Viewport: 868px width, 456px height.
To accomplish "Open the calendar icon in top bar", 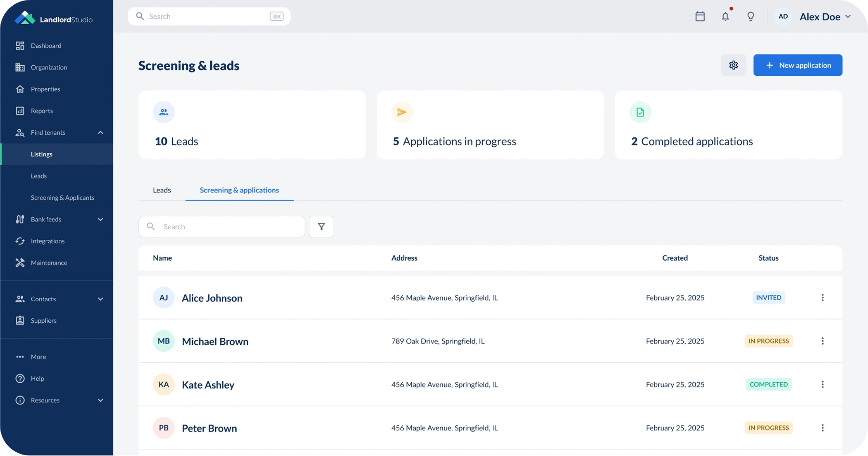I will [700, 16].
